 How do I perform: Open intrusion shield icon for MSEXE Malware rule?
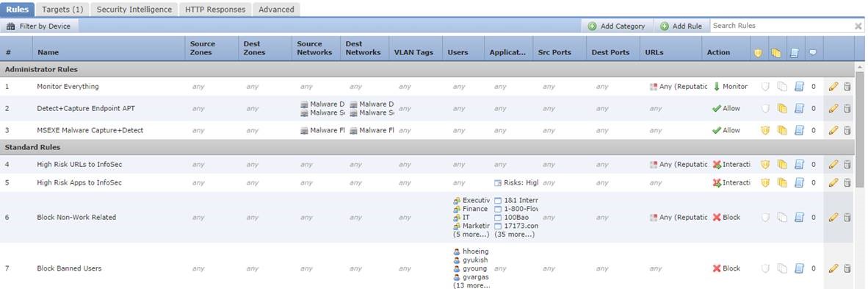click(x=766, y=130)
